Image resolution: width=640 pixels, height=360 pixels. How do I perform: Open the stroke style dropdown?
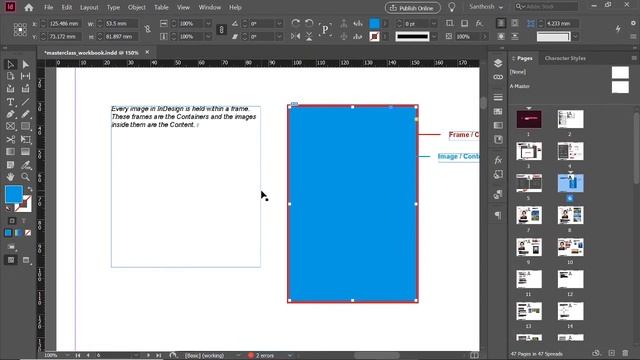click(x=434, y=36)
